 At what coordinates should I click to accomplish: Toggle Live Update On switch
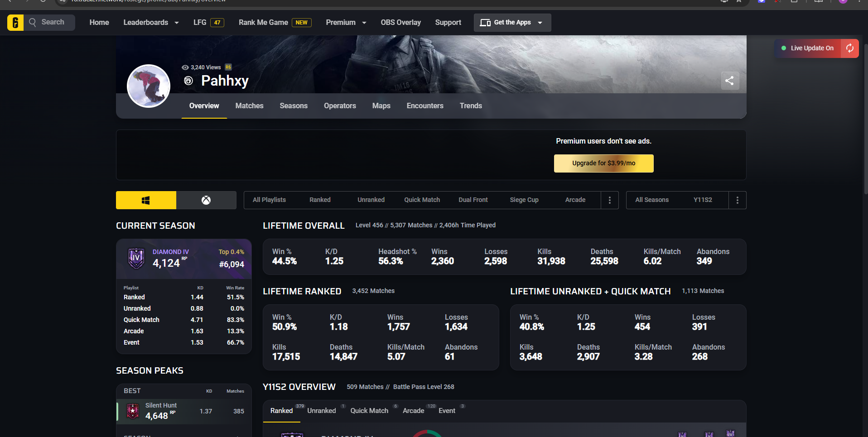[808, 48]
